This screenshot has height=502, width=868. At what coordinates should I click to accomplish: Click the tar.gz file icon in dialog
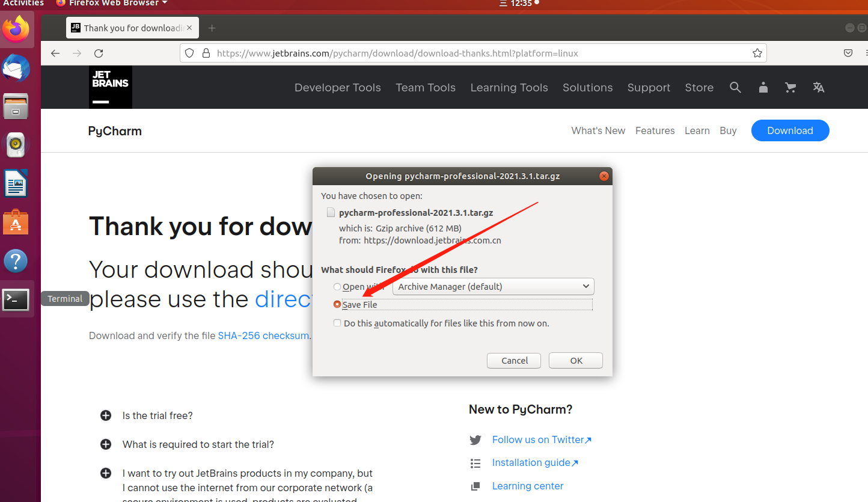point(331,212)
